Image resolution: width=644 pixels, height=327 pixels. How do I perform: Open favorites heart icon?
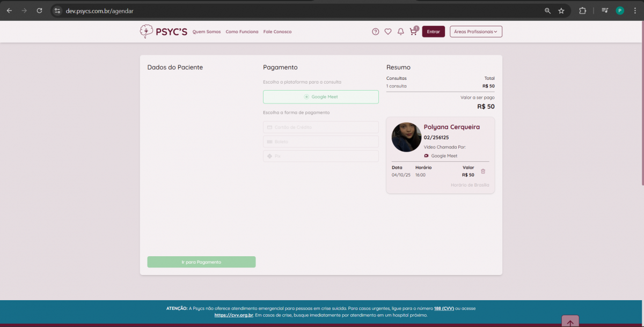tap(388, 32)
